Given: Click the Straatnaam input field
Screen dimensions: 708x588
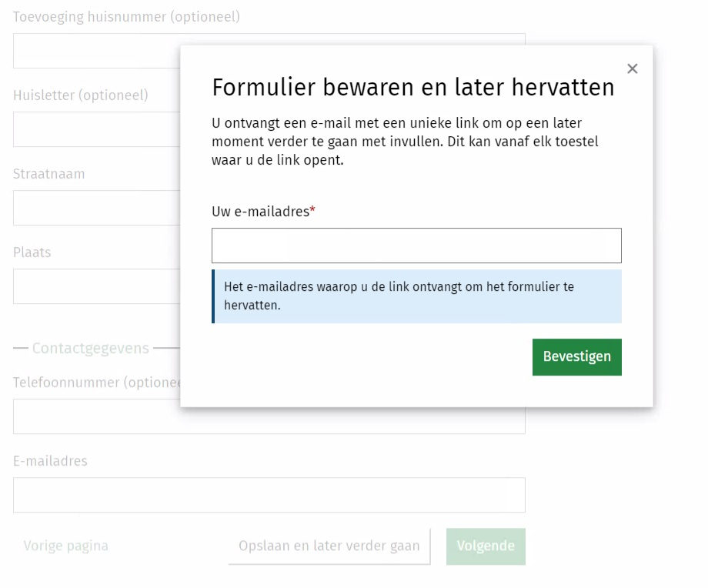Looking at the screenshot, I should pyautogui.click(x=92, y=208).
